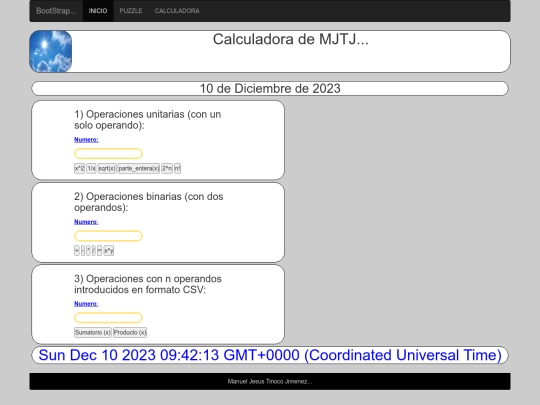Focus the CSV operands input field

pos(108,318)
